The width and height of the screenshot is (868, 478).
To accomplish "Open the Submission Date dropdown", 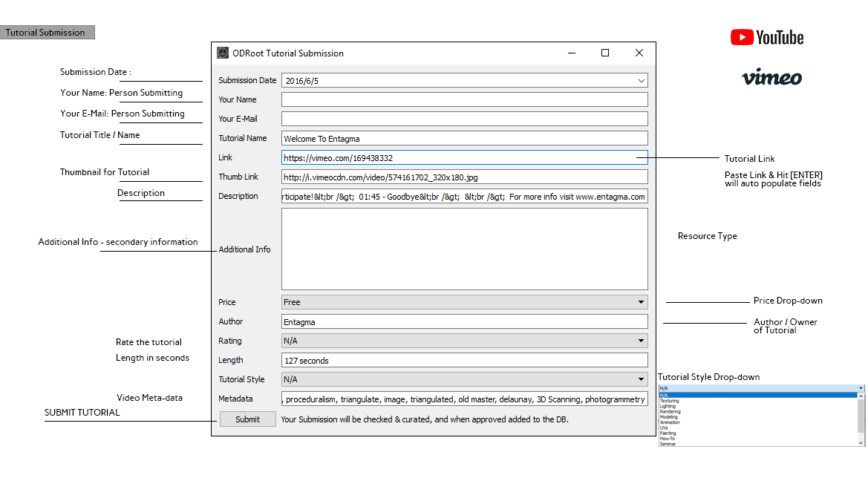I will point(641,81).
